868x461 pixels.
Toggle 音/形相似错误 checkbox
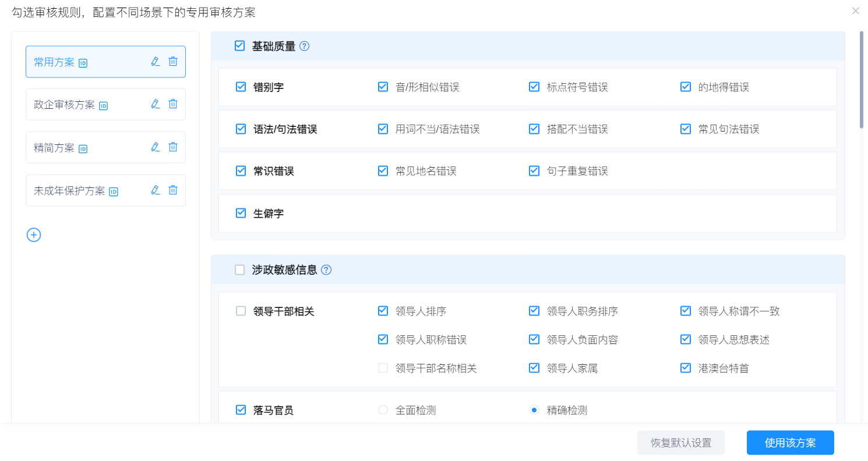tap(383, 87)
